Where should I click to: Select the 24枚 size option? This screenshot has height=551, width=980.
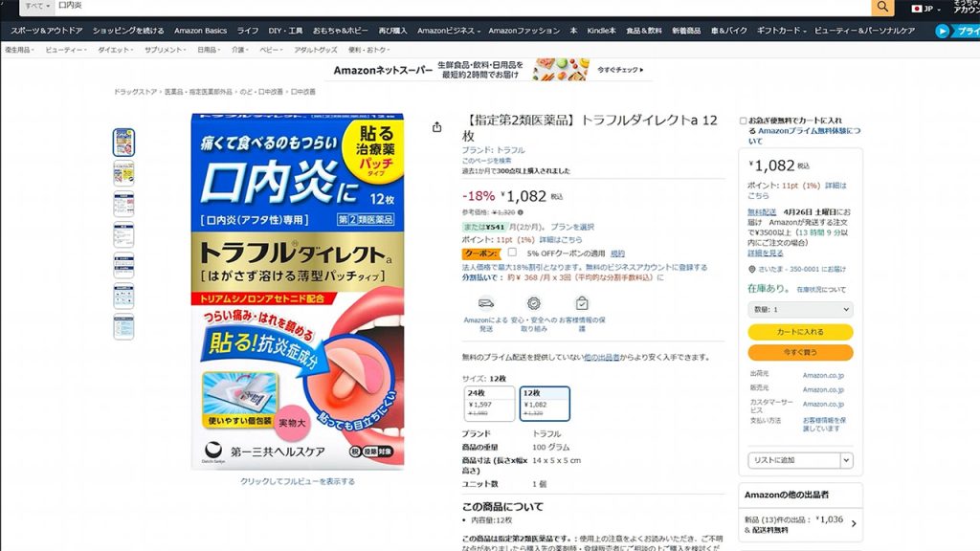pyautogui.click(x=488, y=404)
